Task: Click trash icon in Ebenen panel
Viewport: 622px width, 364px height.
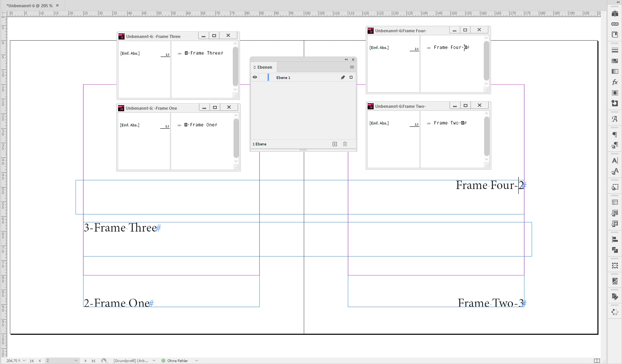Action: pos(345,144)
